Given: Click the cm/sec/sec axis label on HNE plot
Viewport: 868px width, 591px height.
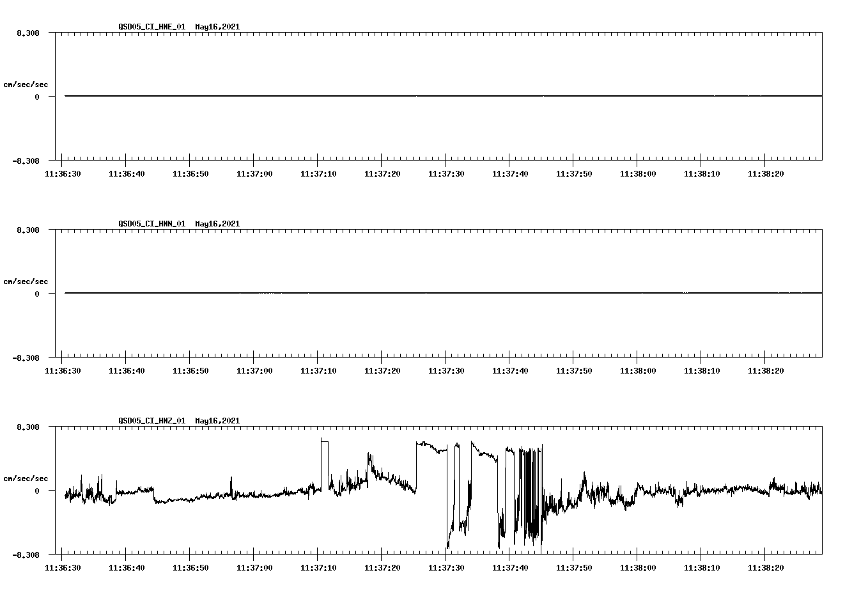Looking at the screenshot, I should coord(26,84).
